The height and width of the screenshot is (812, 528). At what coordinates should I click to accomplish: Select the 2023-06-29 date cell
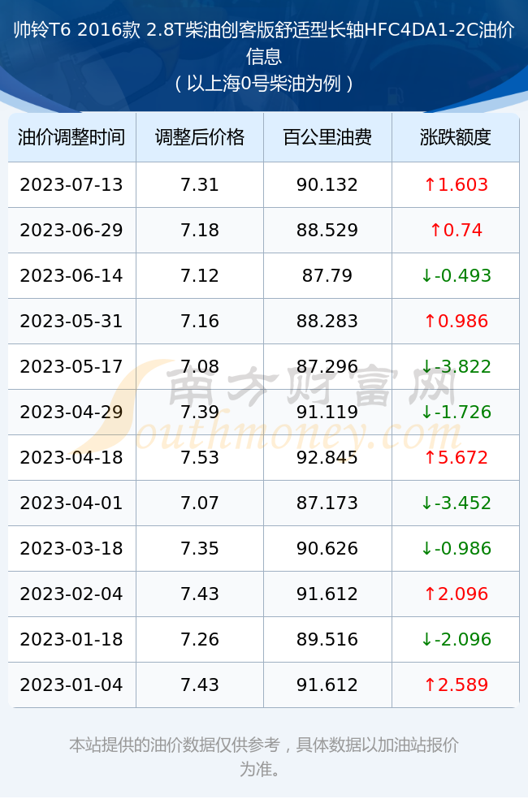coord(71,231)
